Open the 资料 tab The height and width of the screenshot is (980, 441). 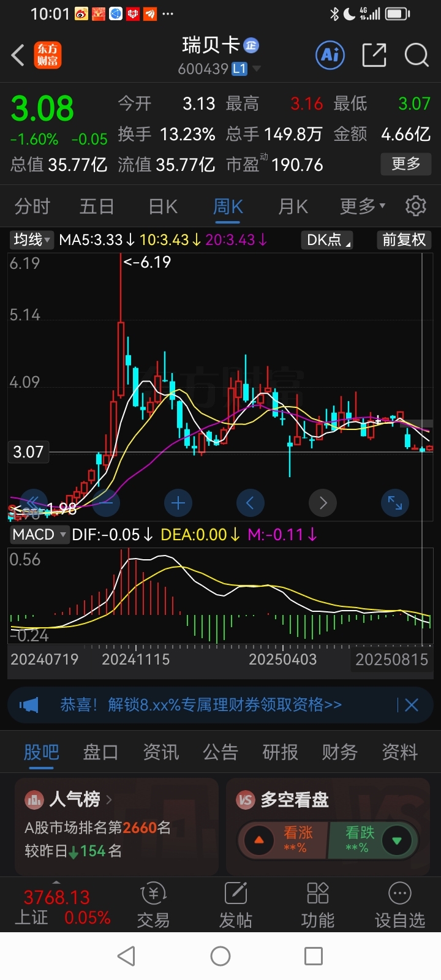point(399,752)
